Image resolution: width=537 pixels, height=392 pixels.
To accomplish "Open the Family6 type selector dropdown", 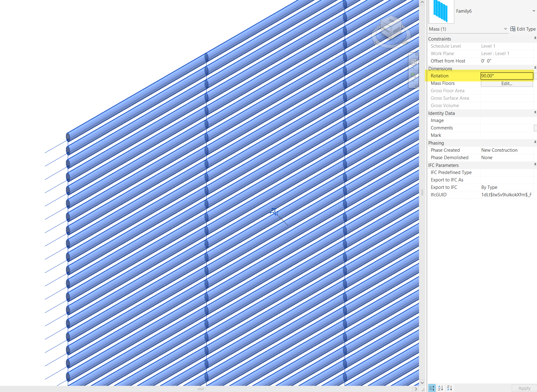I will point(533,11).
